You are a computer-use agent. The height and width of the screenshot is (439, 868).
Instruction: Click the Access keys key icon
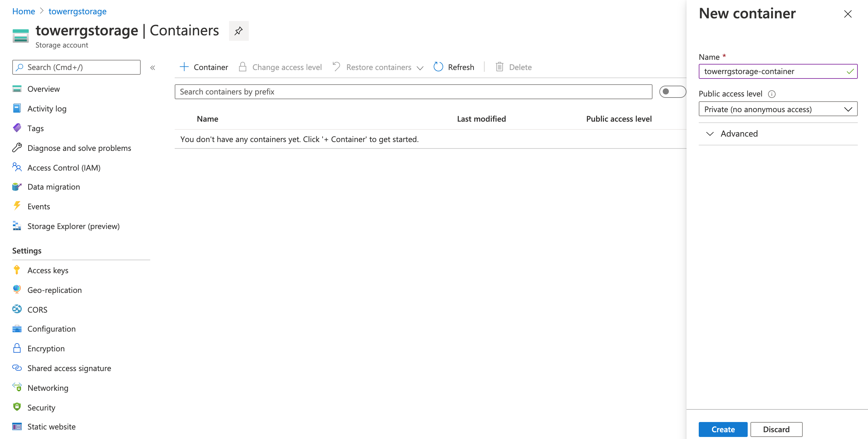(17, 270)
